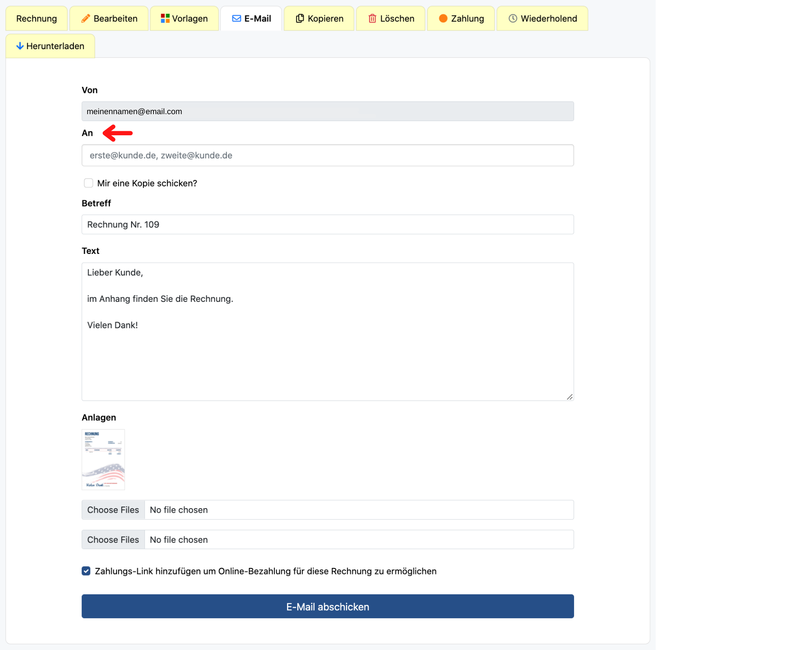Open the Kopieren tab
Screen dimensions: 812x650
[319, 18]
